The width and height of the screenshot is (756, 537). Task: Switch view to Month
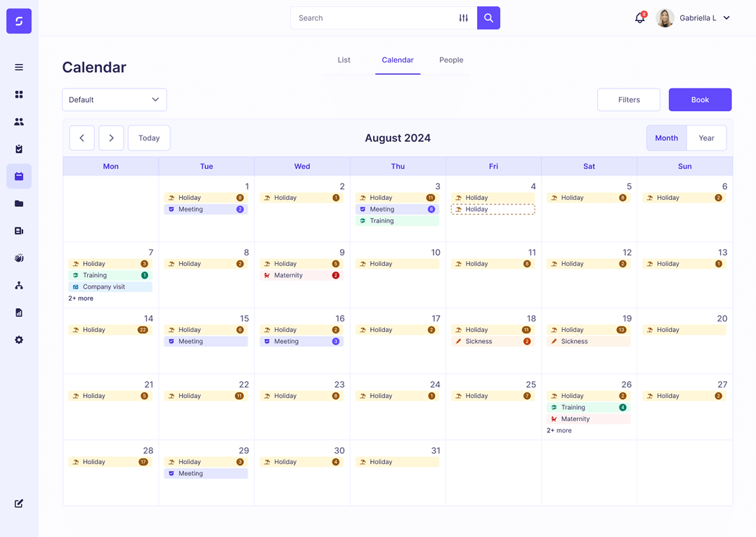(x=666, y=138)
